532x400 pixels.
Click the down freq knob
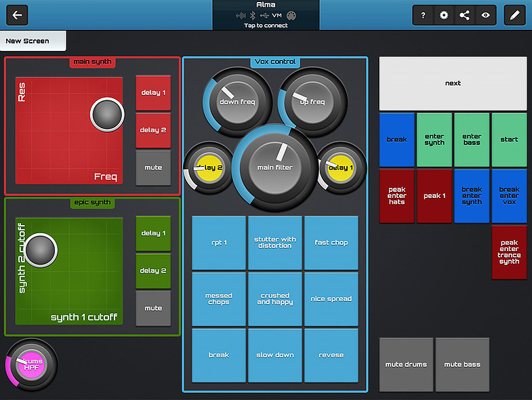(237, 102)
